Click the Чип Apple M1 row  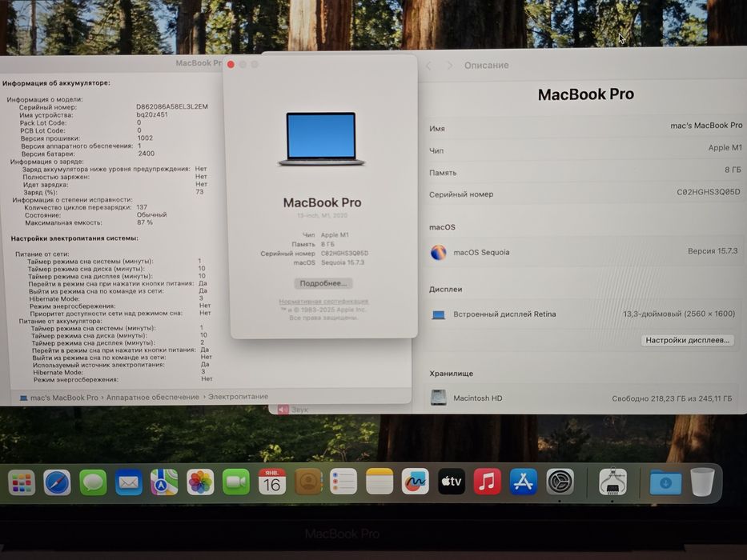pyautogui.click(x=585, y=149)
